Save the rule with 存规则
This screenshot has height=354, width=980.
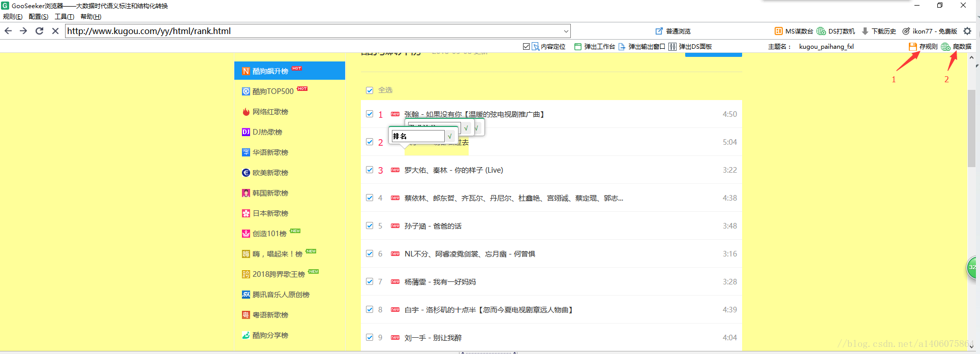[x=923, y=46]
